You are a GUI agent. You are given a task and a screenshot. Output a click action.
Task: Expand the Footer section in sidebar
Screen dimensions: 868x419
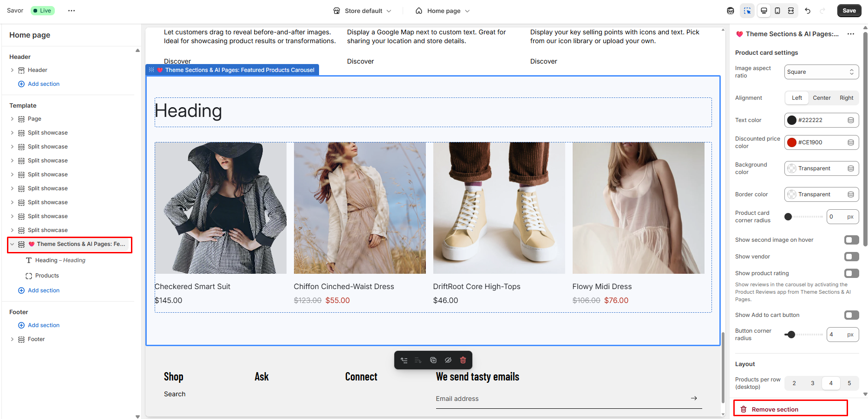click(12, 339)
